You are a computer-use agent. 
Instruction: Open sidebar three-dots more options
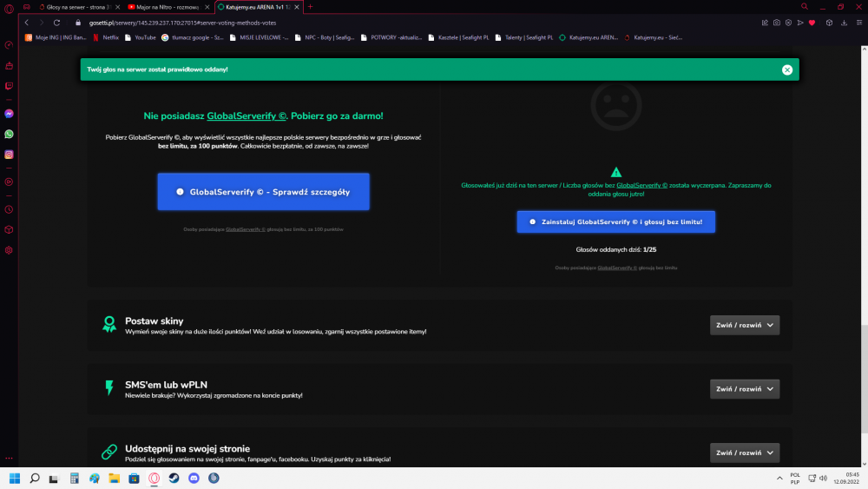coord(9,459)
